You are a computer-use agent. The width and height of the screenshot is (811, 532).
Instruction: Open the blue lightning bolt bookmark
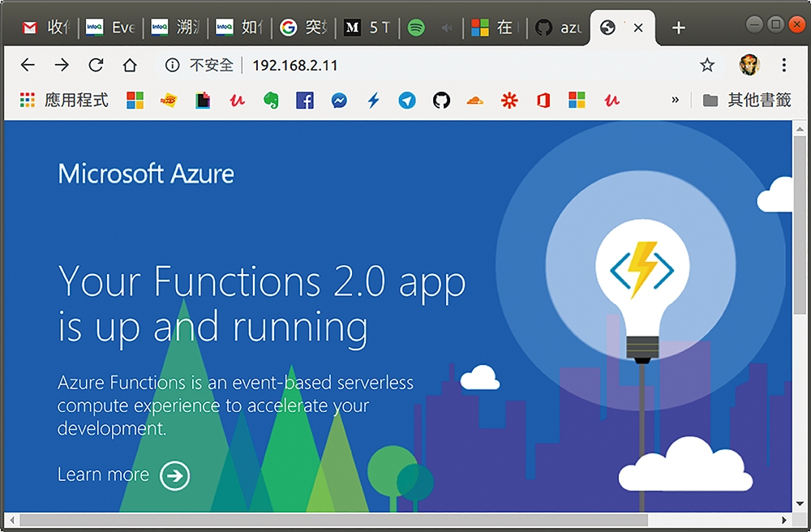pos(373,101)
